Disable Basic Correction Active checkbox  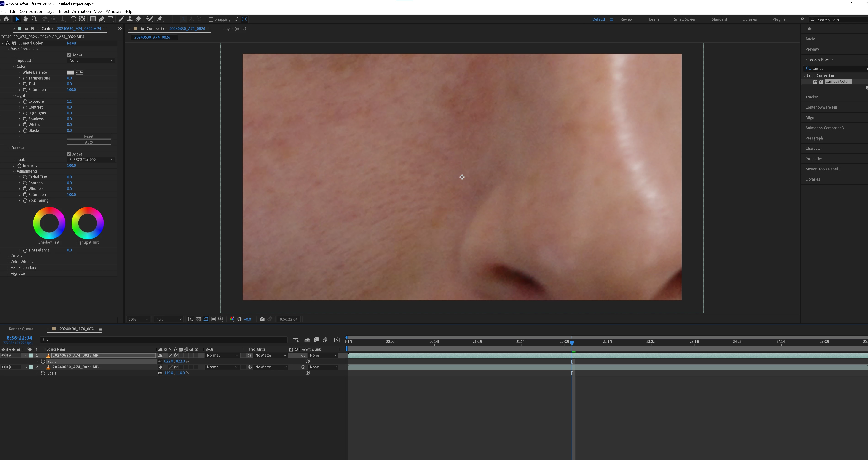69,55
